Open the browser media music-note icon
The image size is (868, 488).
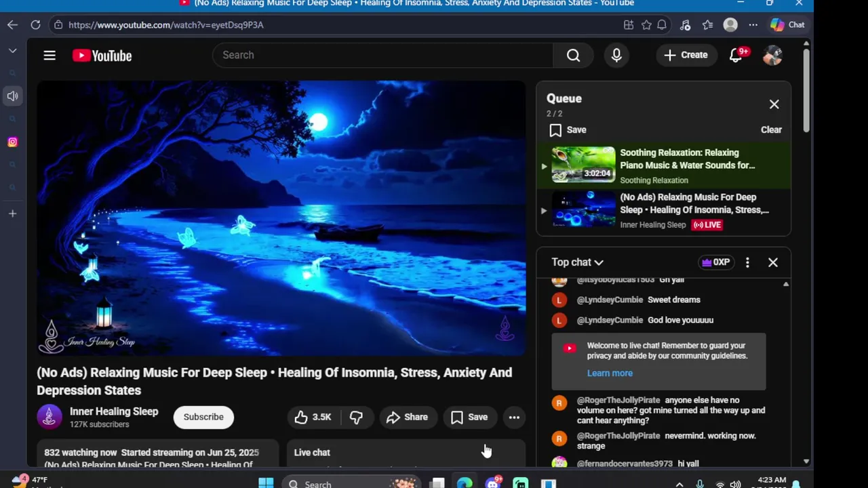point(685,25)
